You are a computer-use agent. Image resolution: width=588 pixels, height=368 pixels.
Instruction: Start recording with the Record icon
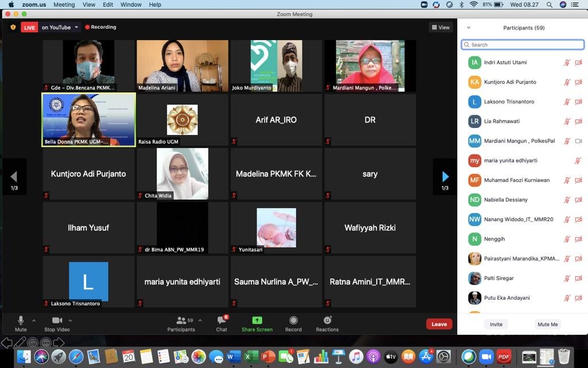(293, 321)
